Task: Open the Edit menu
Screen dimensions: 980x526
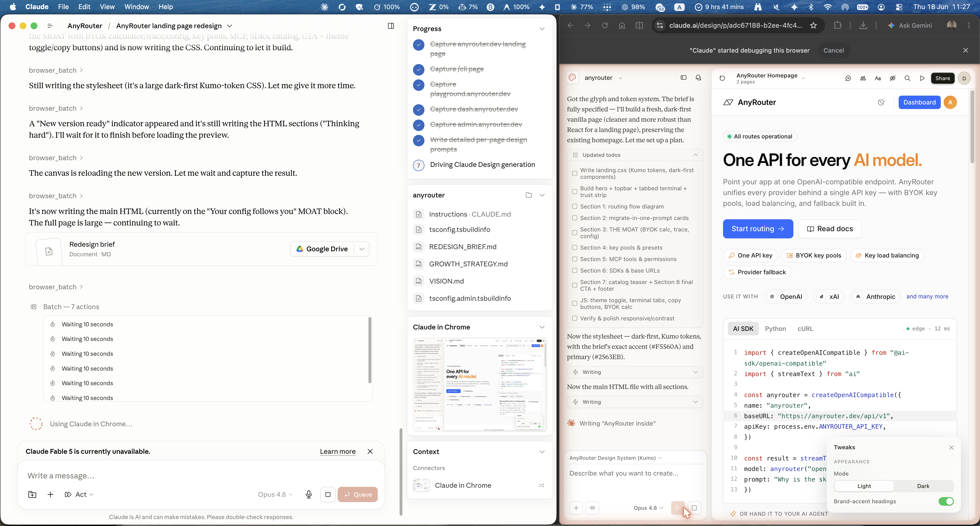Action: pos(84,7)
